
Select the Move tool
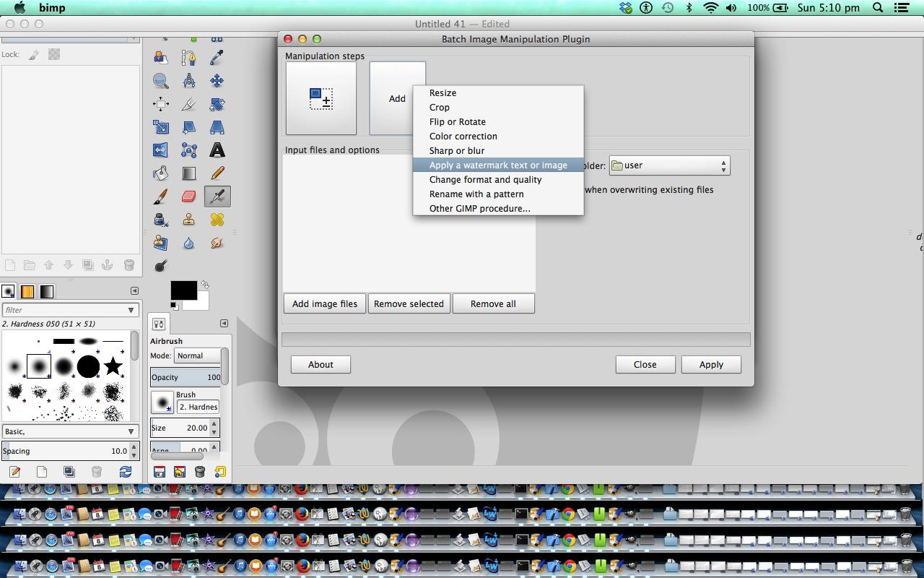(217, 81)
